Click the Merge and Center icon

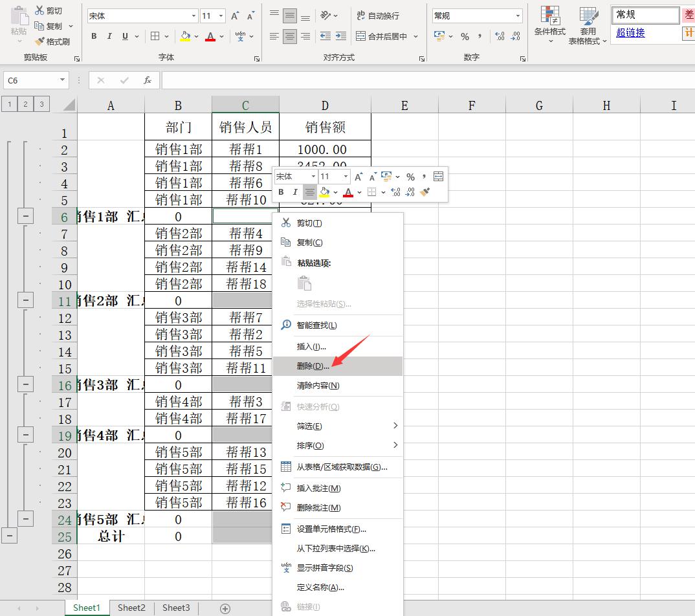pyautogui.click(x=361, y=36)
